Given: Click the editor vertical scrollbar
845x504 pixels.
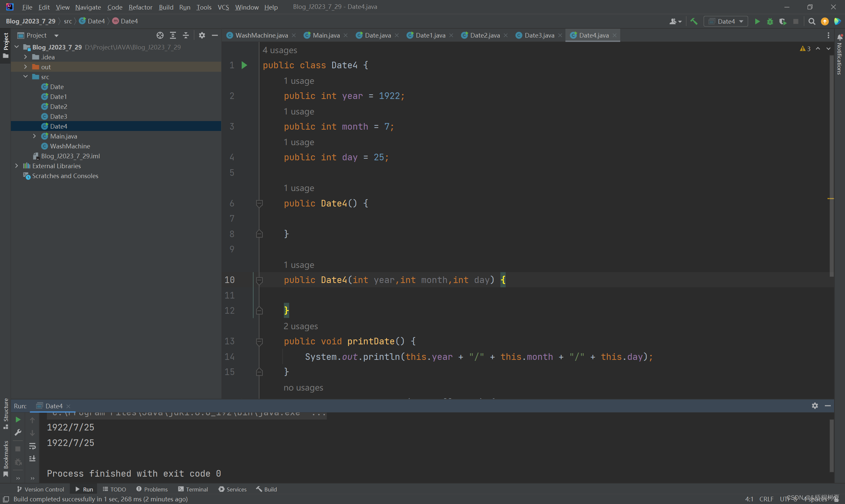Looking at the screenshot, I should tap(831, 165).
